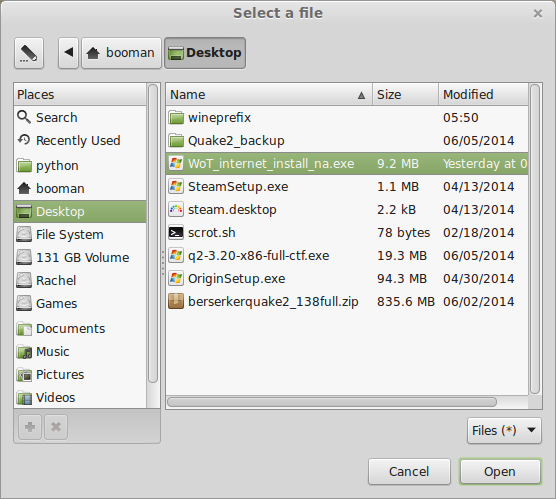Click the remove bookmark button
The height and width of the screenshot is (499, 556).
point(56,427)
